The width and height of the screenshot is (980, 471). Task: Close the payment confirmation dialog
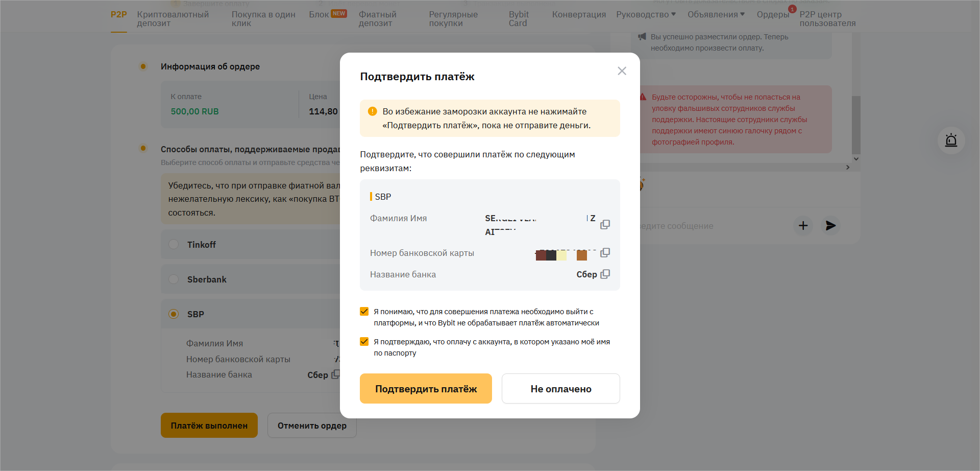pyautogui.click(x=622, y=71)
